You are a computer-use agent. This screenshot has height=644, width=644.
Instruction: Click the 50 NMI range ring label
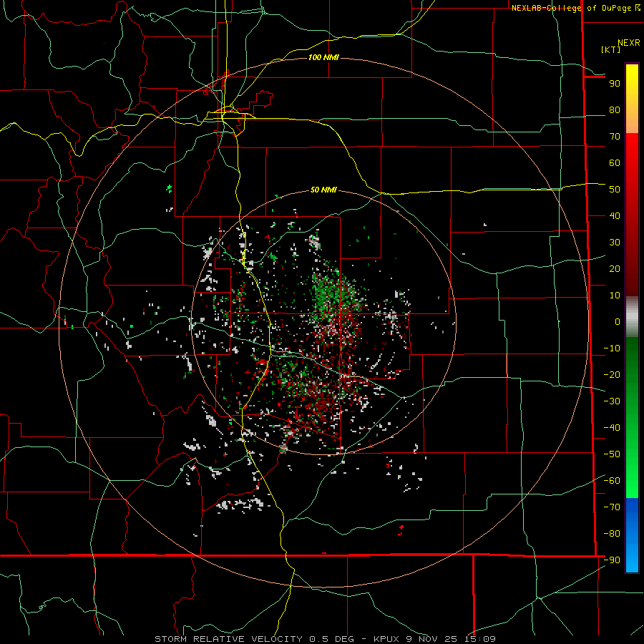pyautogui.click(x=323, y=190)
